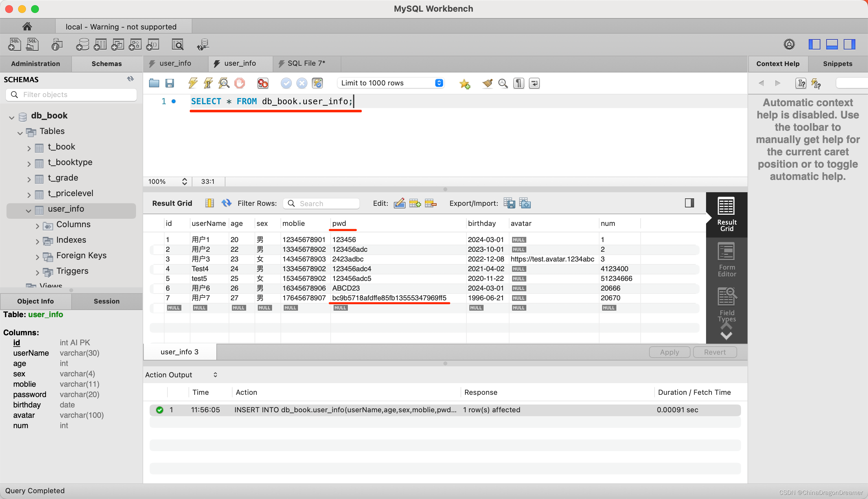The height and width of the screenshot is (499, 868).
Task: Click the Filter objects search field
Action: point(71,94)
